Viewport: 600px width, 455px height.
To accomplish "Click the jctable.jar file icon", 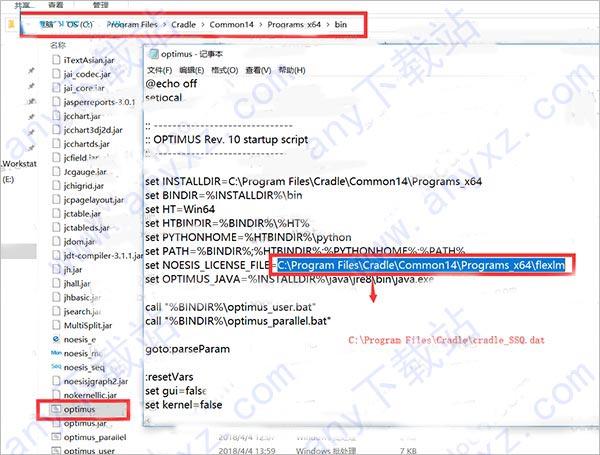I will coord(56,214).
